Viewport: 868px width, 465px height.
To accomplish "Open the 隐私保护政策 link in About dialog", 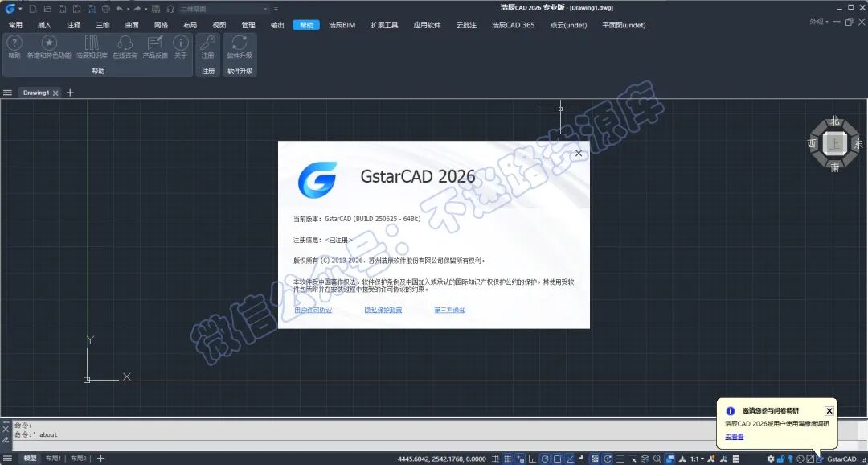I will point(383,310).
